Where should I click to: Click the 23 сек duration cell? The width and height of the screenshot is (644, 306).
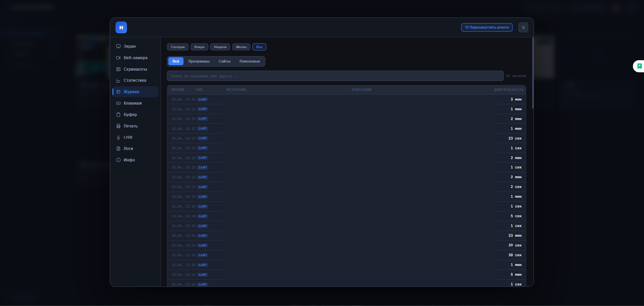pyautogui.click(x=515, y=139)
